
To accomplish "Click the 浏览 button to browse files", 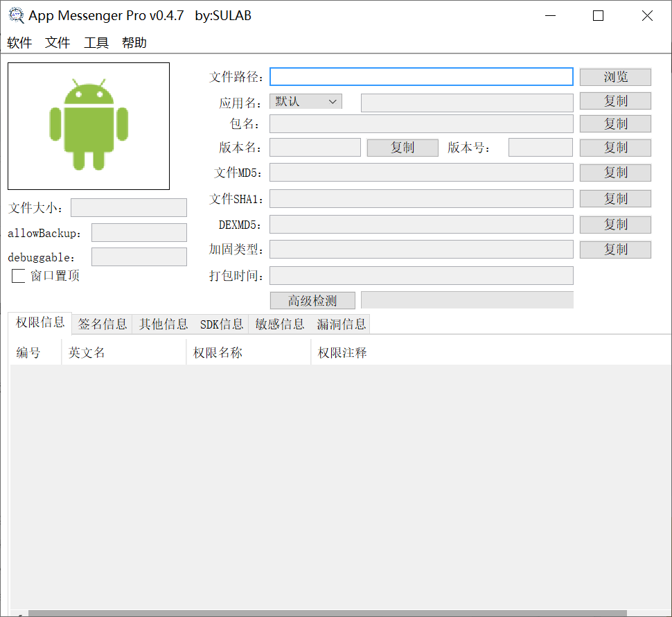I will pos(614,76).
